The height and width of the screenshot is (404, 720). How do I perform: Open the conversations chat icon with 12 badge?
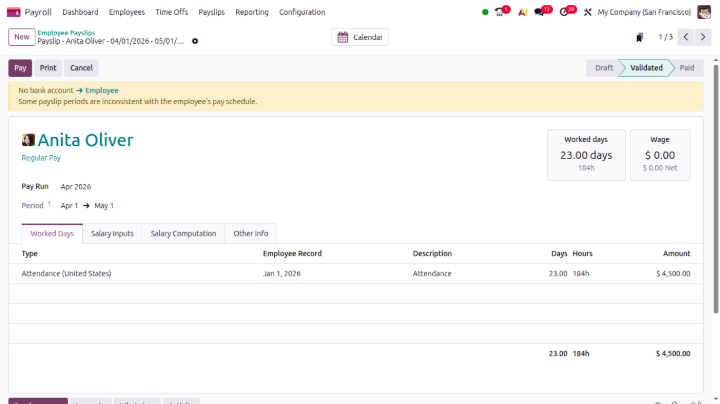pyautogui.click(x=539, y=12)
